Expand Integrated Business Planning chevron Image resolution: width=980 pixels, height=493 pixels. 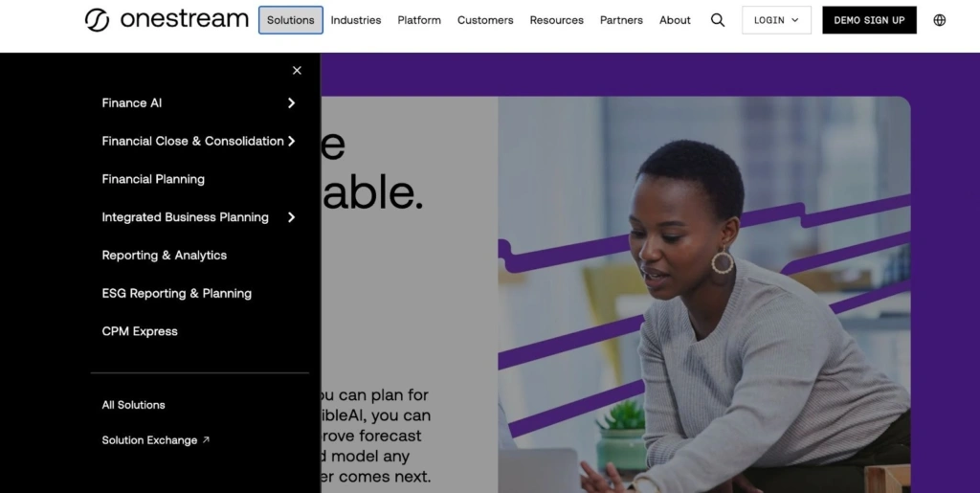click(291, 217)
